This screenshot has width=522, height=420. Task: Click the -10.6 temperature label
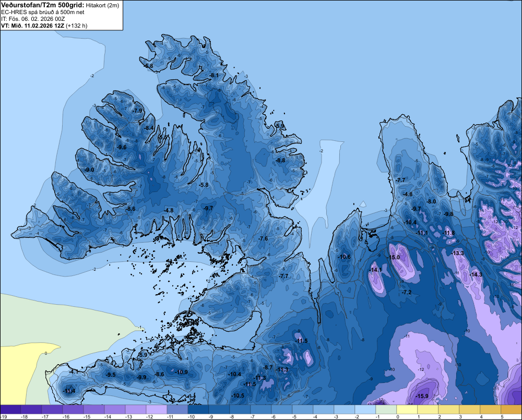point(344,257)
